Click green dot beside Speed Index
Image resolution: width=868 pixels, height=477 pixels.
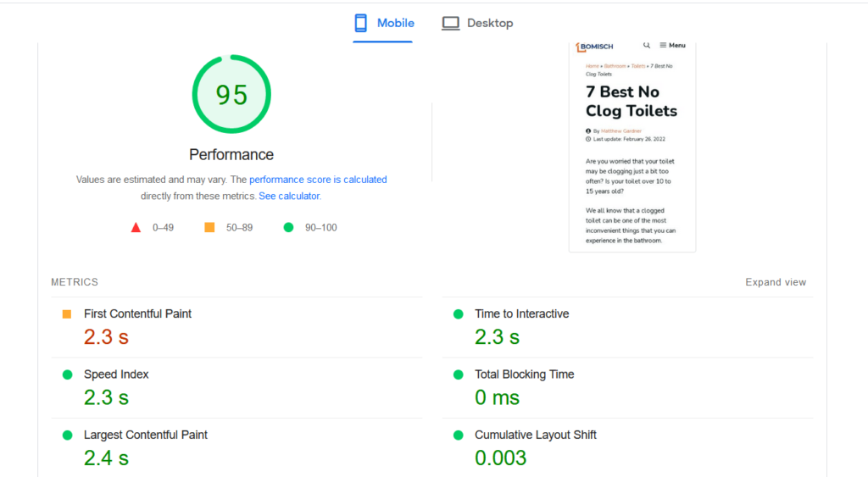pyautogui.click(x=67, y=374)
